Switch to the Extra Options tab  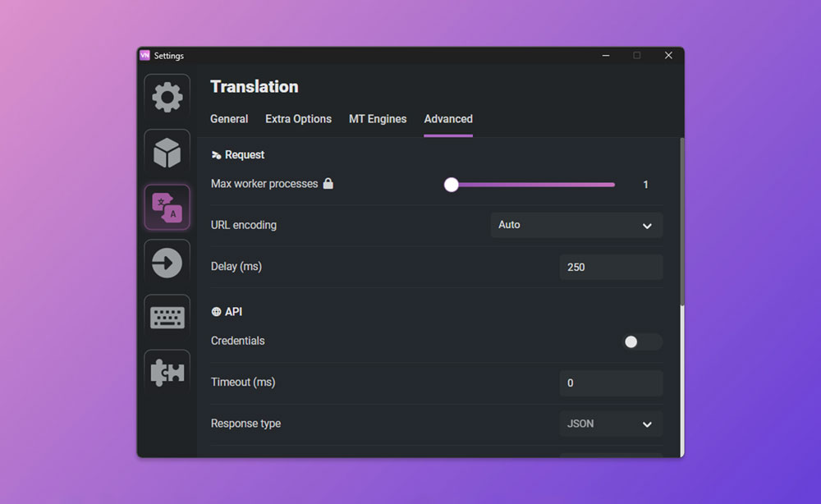click(x=298, y=119)
